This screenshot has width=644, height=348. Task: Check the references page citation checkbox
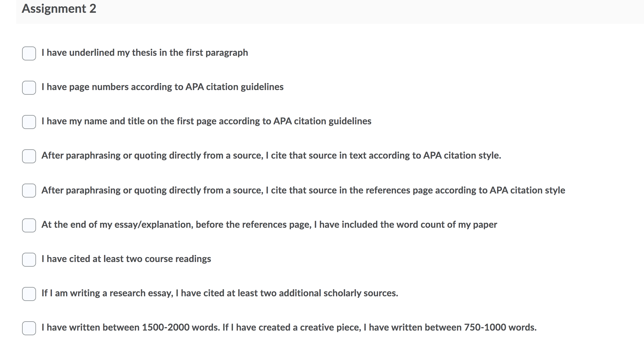[x=29, y=191]
